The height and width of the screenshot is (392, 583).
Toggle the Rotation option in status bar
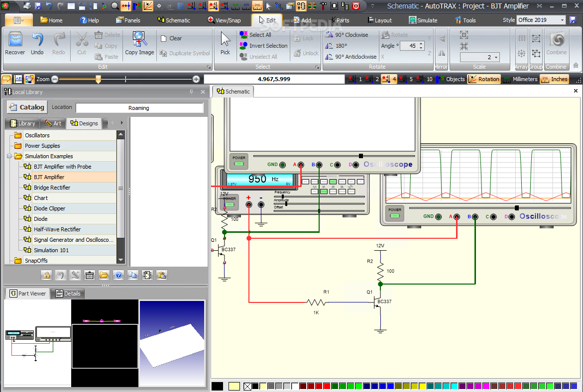coord(484,79)
